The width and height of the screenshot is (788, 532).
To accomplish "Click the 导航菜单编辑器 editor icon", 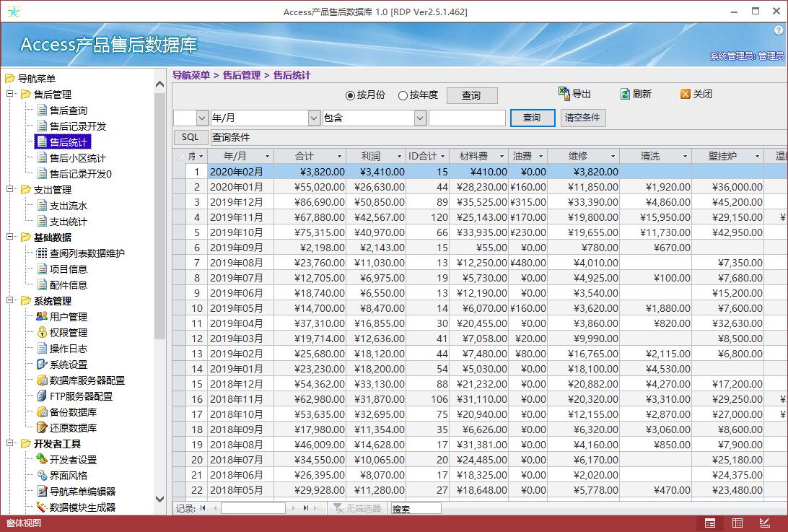I will tap(42, 492).
